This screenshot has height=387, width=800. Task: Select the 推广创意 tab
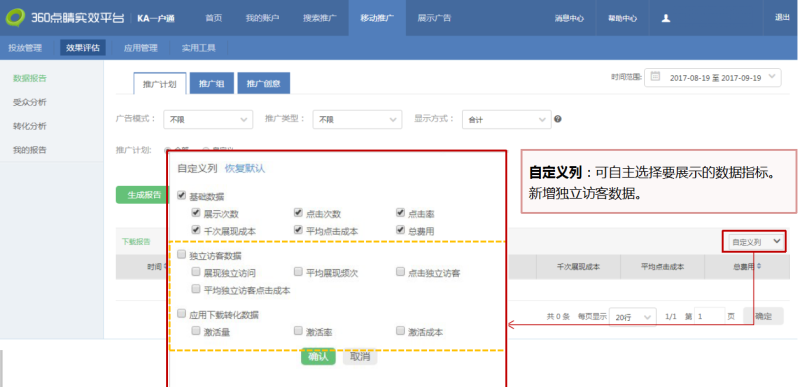(x=264, y=84)
